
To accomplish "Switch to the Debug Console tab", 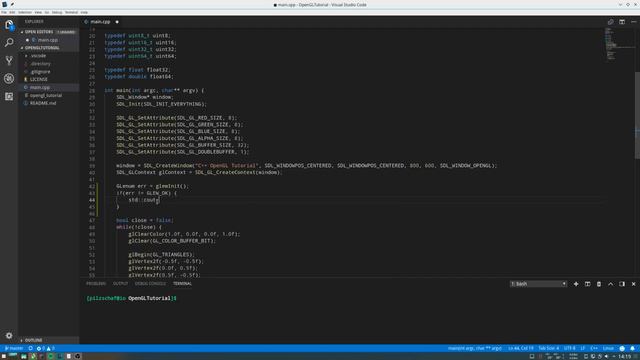I will pos(150,284).
